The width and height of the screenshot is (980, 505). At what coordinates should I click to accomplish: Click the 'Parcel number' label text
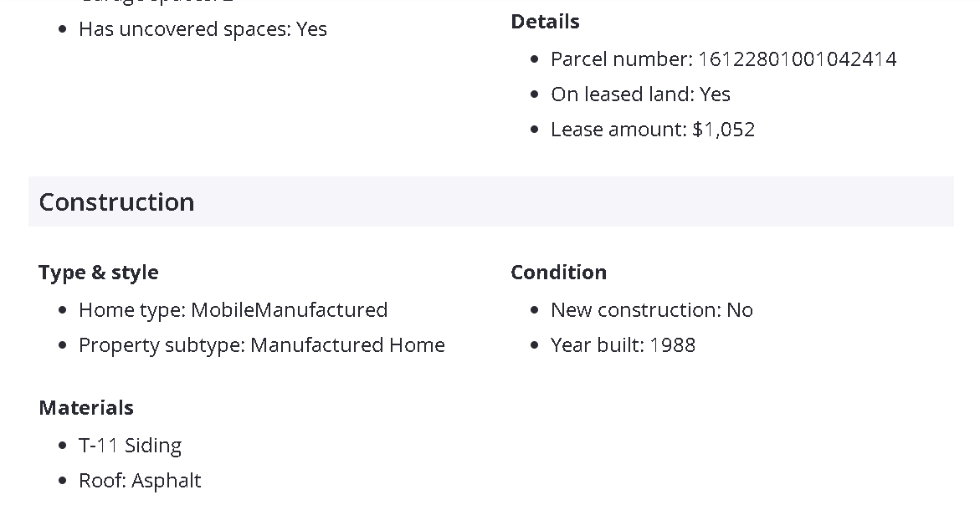[620, 59]
